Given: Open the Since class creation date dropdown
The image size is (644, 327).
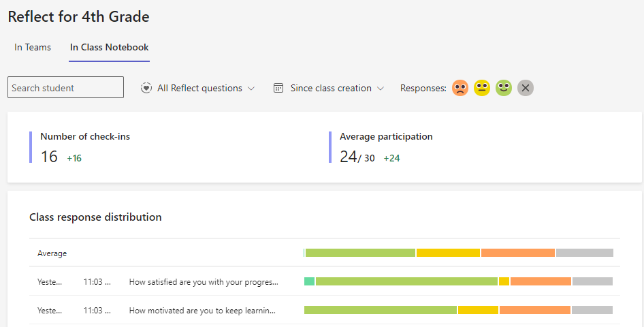Looking at the screenshot, I should pos(337,88).
